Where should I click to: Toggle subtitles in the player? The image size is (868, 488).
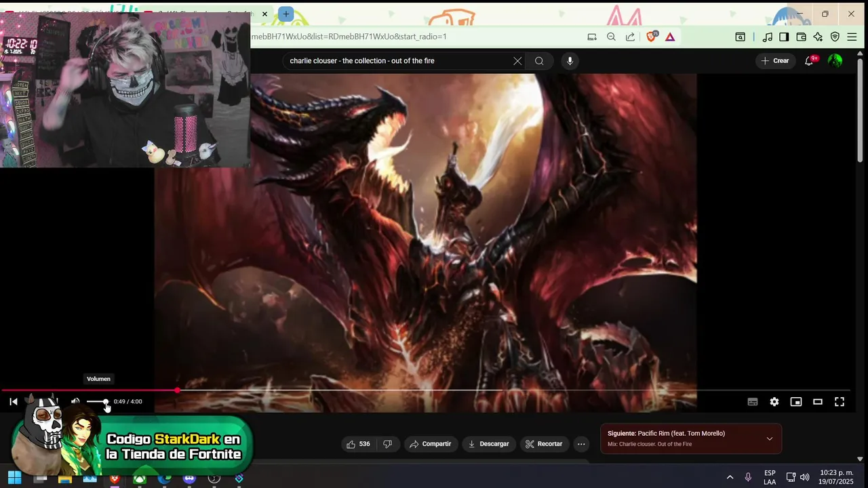tap(753, 402)
